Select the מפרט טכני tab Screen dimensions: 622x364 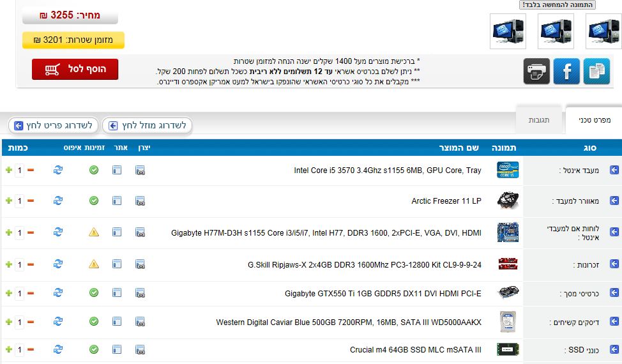tap(594, 120)
